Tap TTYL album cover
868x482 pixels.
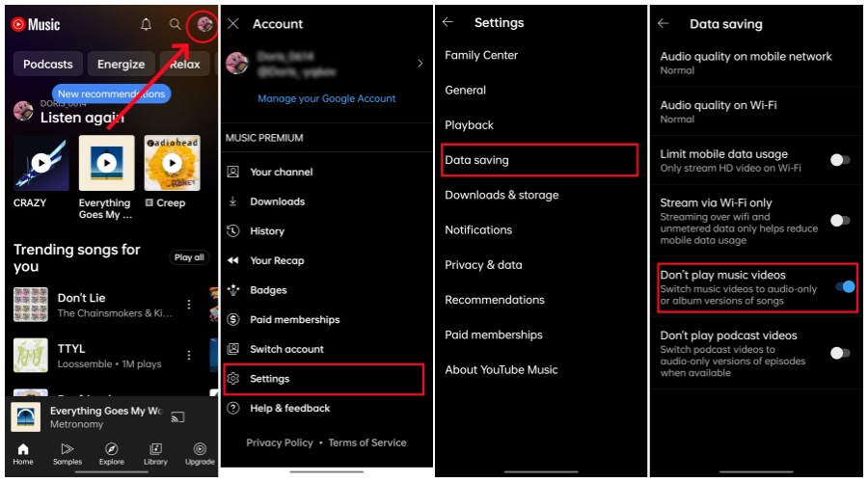click(31, 356)
